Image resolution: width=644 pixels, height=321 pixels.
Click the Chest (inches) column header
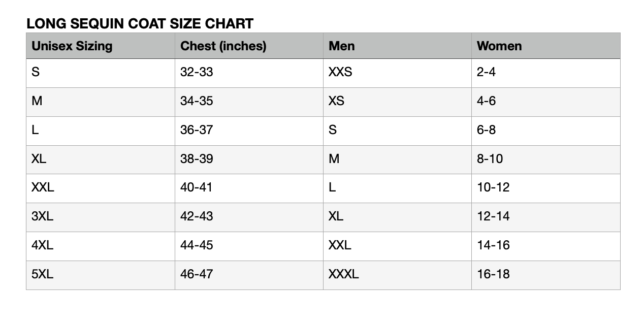(223, 46)
